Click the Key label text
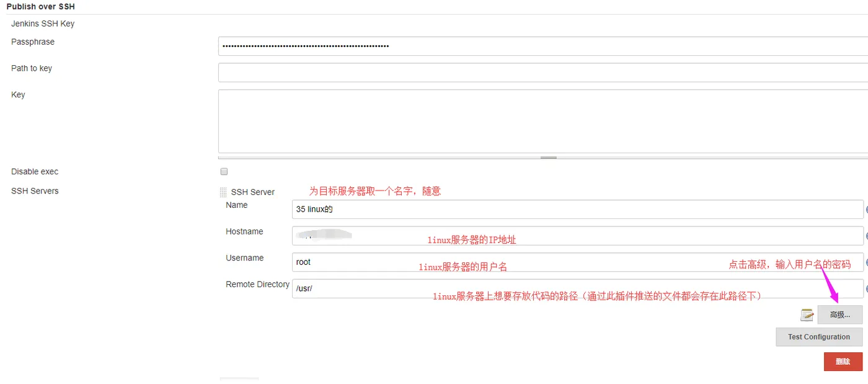Image resolution: width=868 pixels, height=384 pixels. point(18,95)
